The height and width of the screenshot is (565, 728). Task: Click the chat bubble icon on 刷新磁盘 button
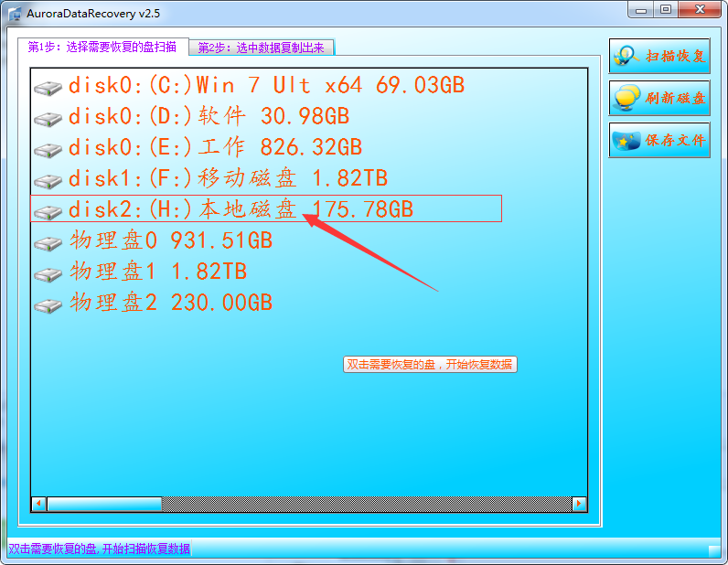click(626, 98)
